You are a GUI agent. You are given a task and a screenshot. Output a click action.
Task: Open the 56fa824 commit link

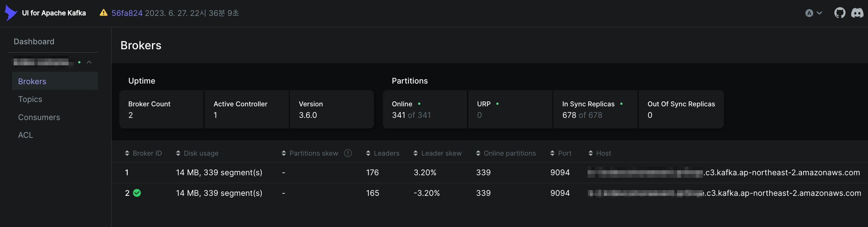[x=127, y=13]
